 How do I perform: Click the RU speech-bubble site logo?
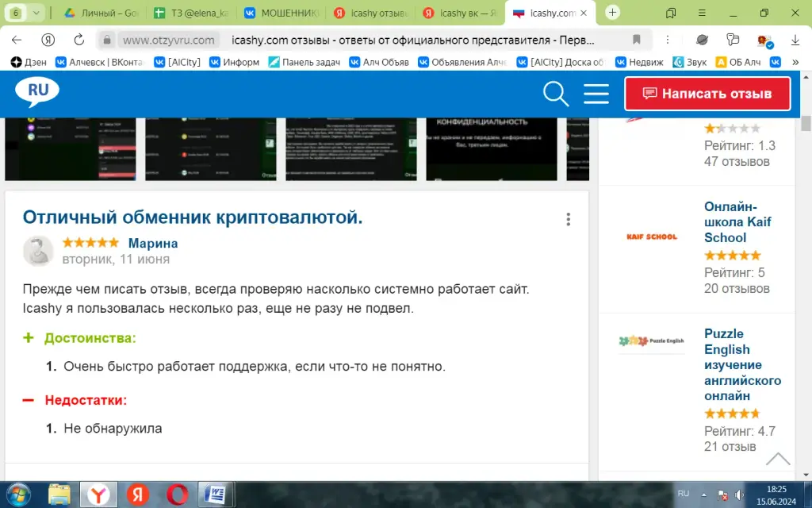36,92
